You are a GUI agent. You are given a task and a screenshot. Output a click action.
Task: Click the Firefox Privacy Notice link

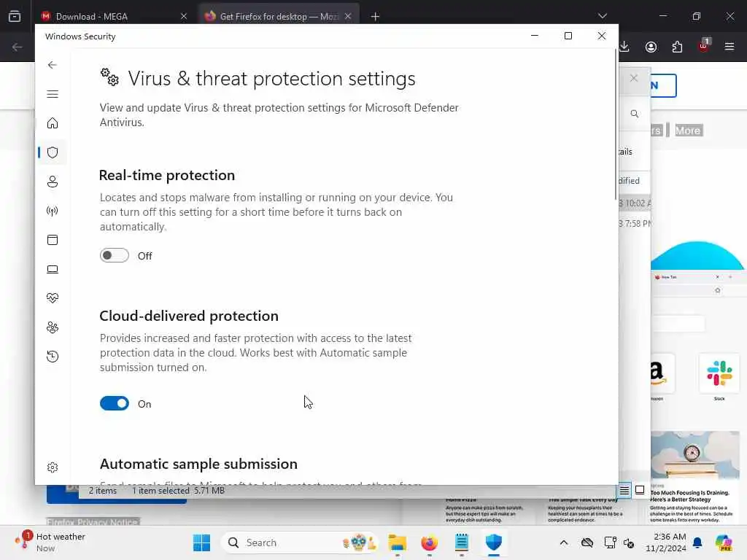click(x=93, y=522)
